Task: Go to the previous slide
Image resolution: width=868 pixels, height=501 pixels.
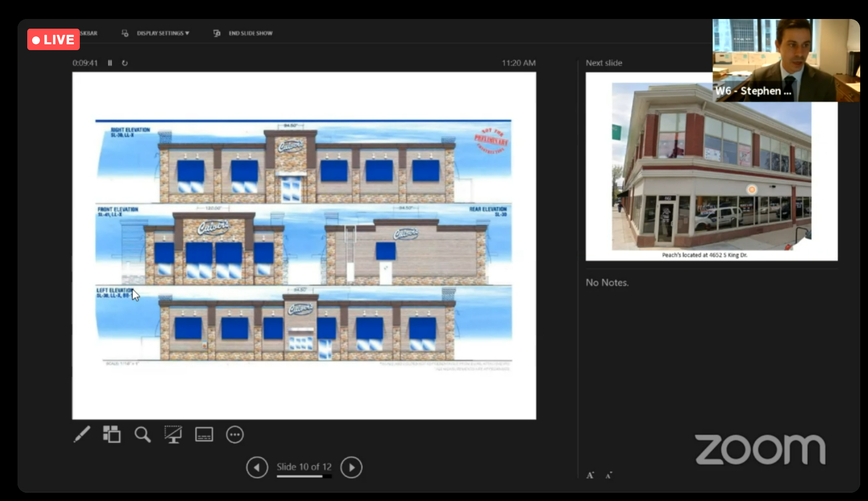Action: [x=257, y=467]
